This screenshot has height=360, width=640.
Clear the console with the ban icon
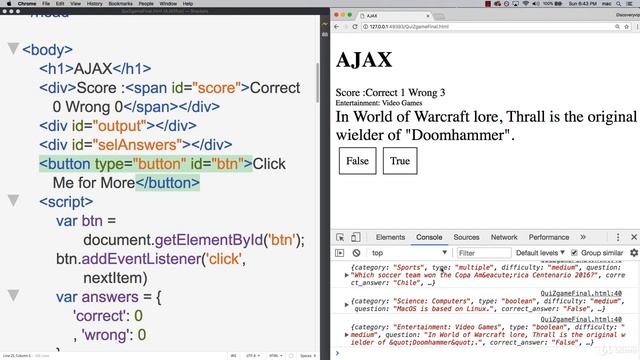[x=356, y=253]
